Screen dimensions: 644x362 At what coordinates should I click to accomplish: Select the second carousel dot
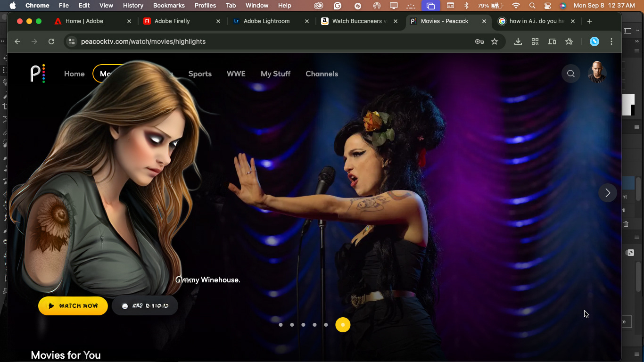coord(292,325)
